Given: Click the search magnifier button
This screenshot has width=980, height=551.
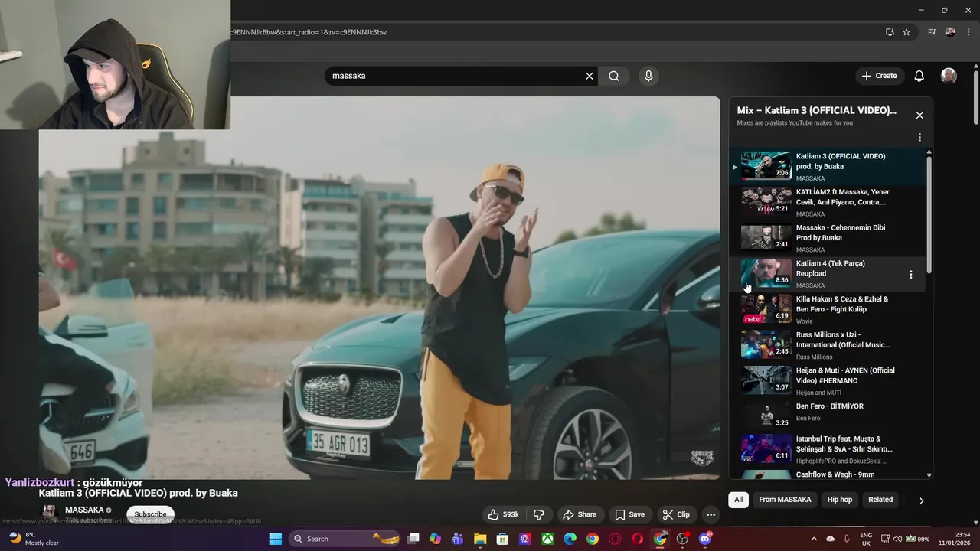Looking at the screenshot, I should (614, 76).
